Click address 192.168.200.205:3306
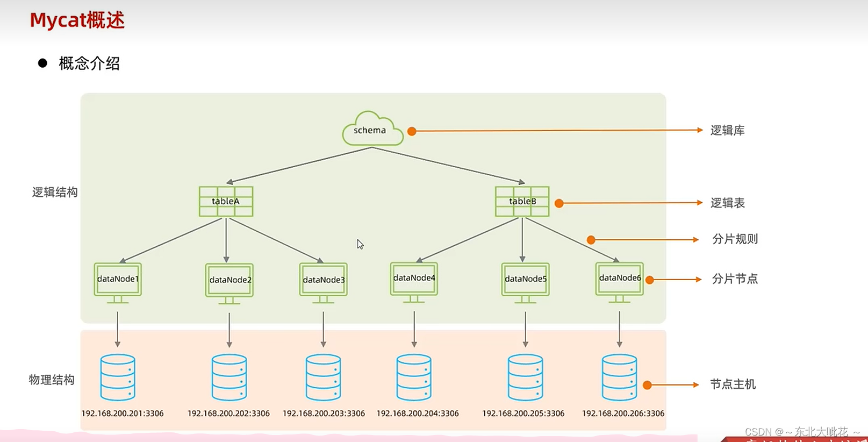The width and height of the screenshot is (868, 442). click(x=523, y=414)
